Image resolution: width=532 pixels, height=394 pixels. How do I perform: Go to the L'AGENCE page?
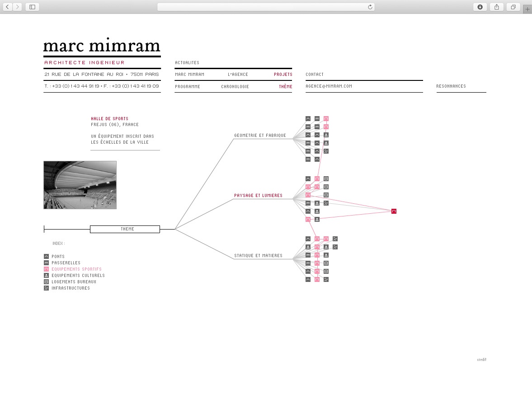tap(238, 74)
